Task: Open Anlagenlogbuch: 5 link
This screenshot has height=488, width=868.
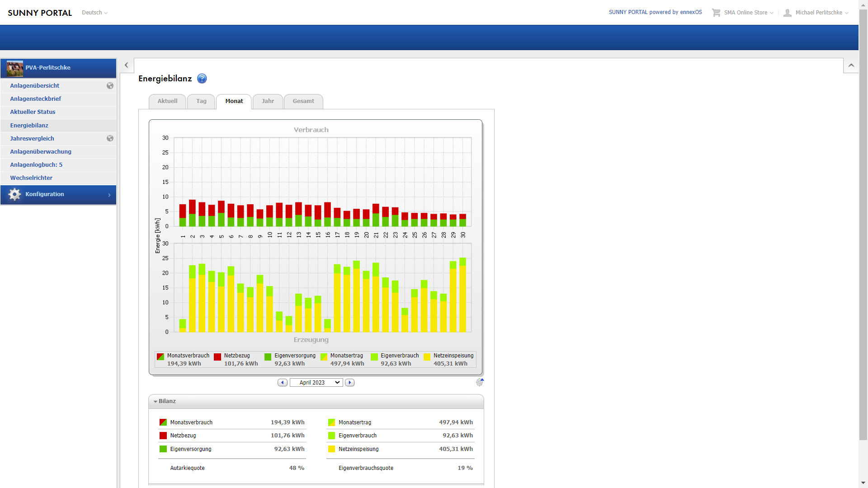Action: pos(36,165)
